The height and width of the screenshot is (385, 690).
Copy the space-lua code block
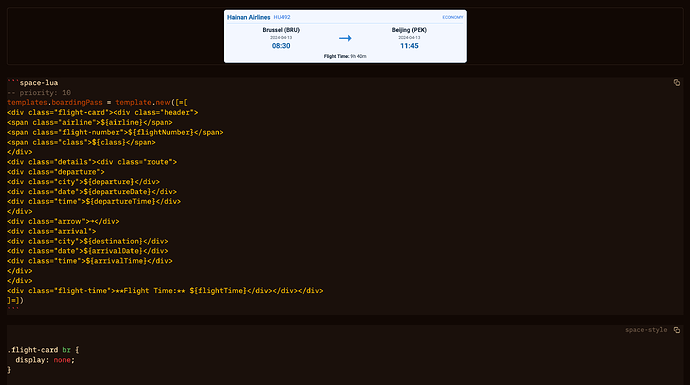676,83
